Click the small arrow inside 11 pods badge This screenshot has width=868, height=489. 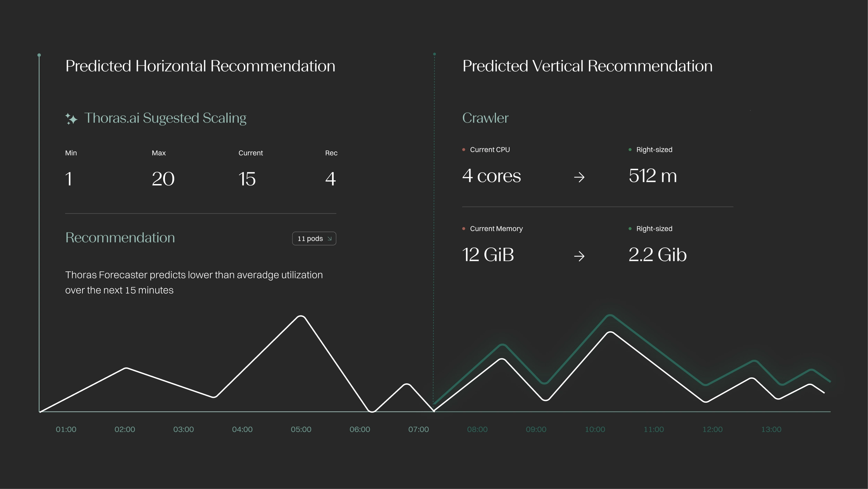(x=330, y=238)
